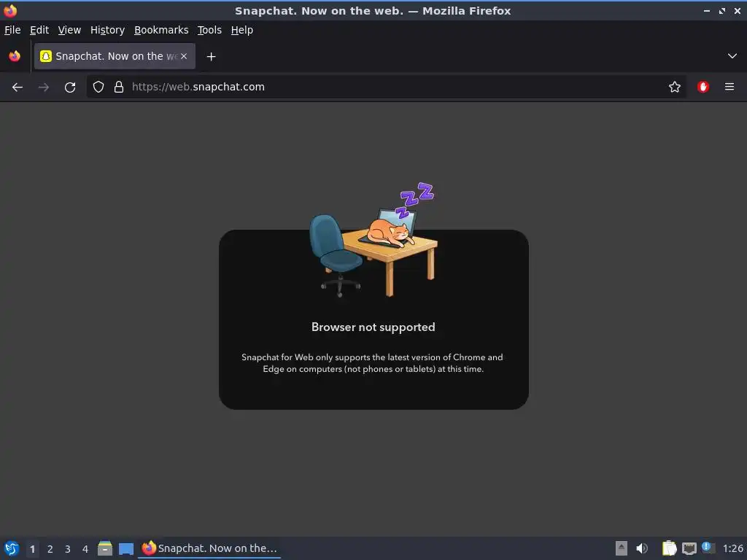Click the URL address bar field
This screenshot has height=560, width=747.
click(x=386, y=87)
